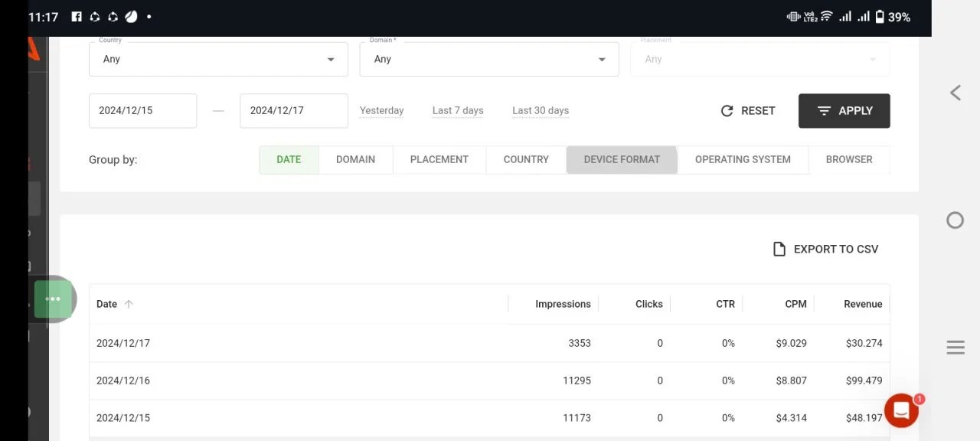This screenshot has width=980, height=441.
Task: Click the RESET button
Action: tap(748, 111)
